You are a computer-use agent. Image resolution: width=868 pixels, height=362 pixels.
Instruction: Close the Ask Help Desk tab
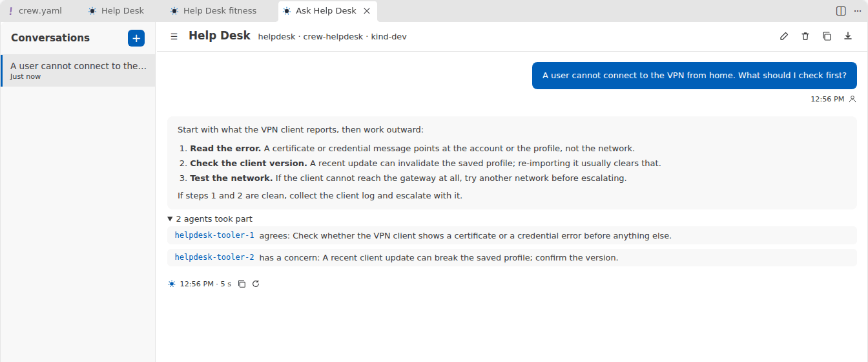click(367, 11)
